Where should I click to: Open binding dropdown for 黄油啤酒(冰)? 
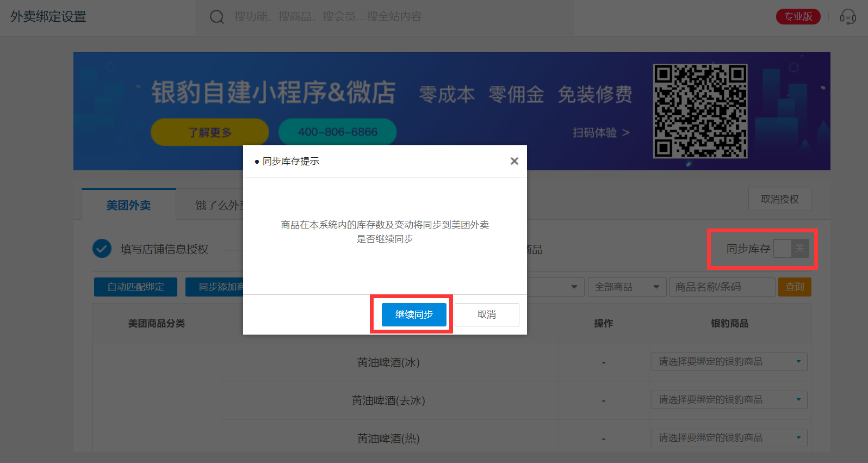tap(729, 362)
